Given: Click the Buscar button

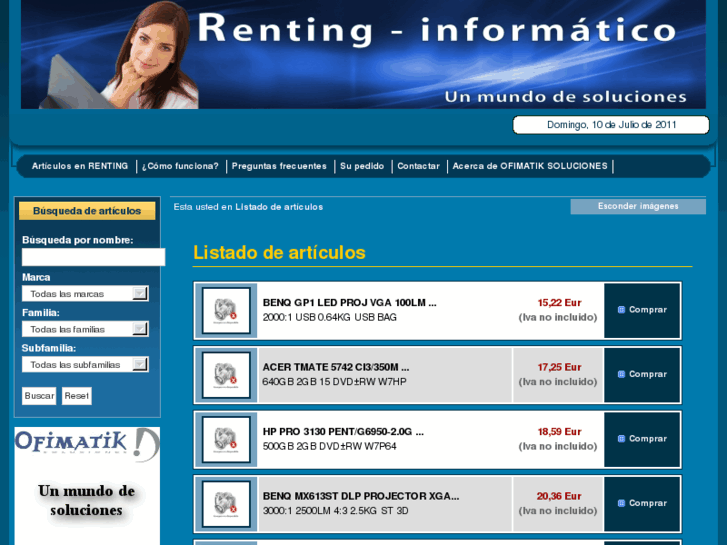Looking at the screenshot, I should (x=39, y=396).
